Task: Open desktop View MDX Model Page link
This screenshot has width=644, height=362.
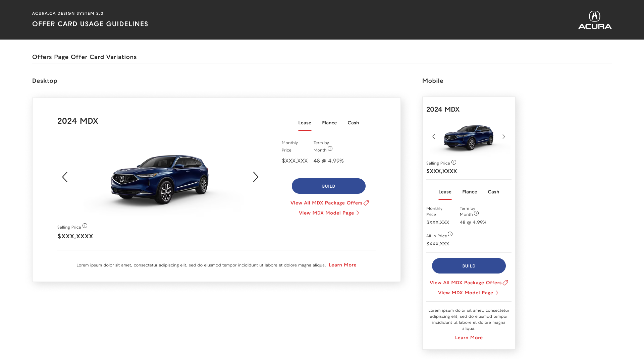Action: 326,213
